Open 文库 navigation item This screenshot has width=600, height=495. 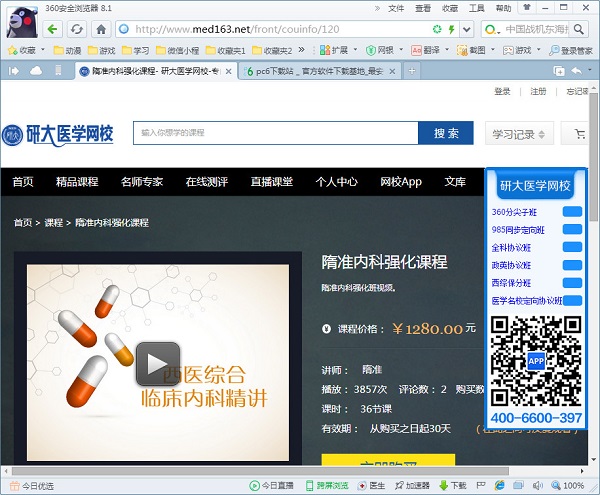point(455,182)
